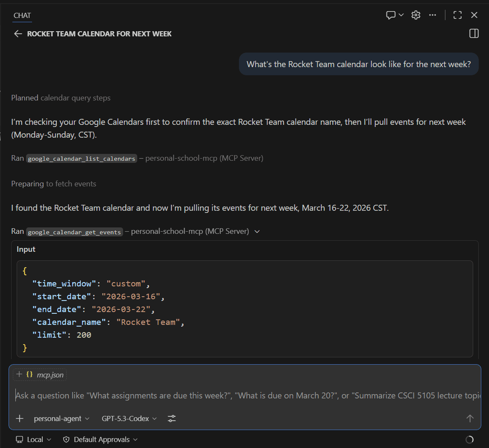
Task: Open the more actions ellipsis menu
Action: (433, 15)
